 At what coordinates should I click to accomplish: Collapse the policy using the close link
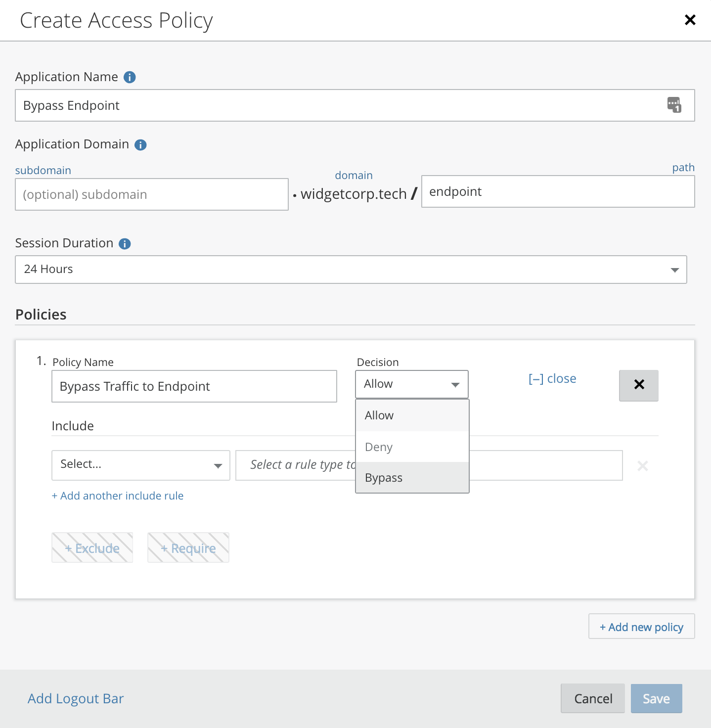click(552, 379)
